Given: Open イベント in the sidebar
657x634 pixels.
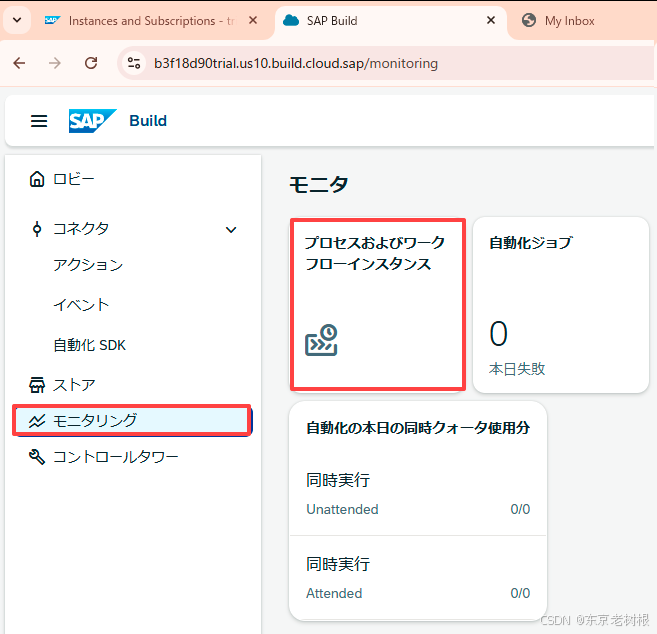Looking at the screenshot, I should (81, 305).
